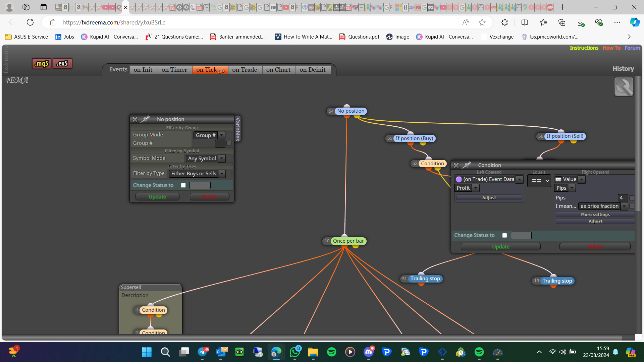Select the Once per bar block
644x362 pixels.
[348, 241]
